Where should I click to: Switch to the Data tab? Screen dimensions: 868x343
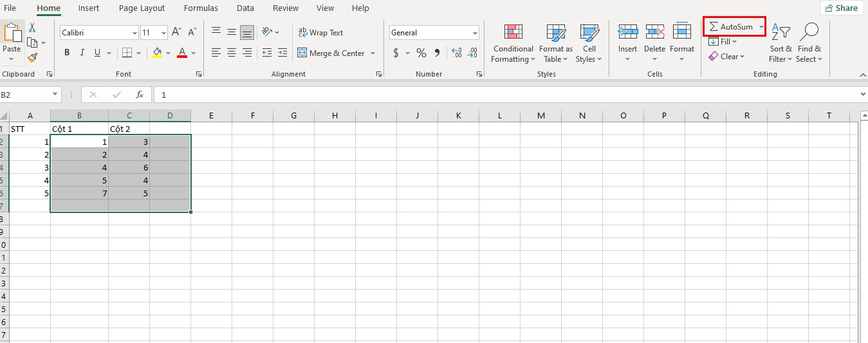click(x=245, y=8)
